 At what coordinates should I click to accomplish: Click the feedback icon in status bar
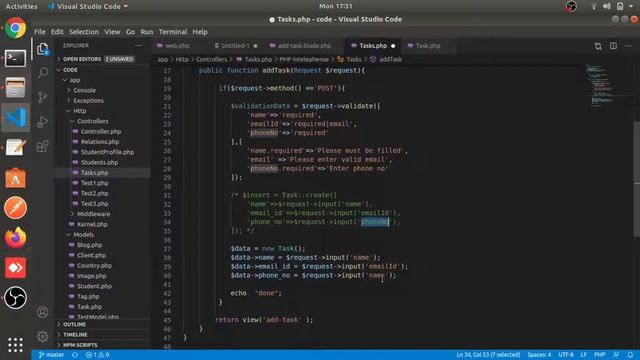[616, 355]
